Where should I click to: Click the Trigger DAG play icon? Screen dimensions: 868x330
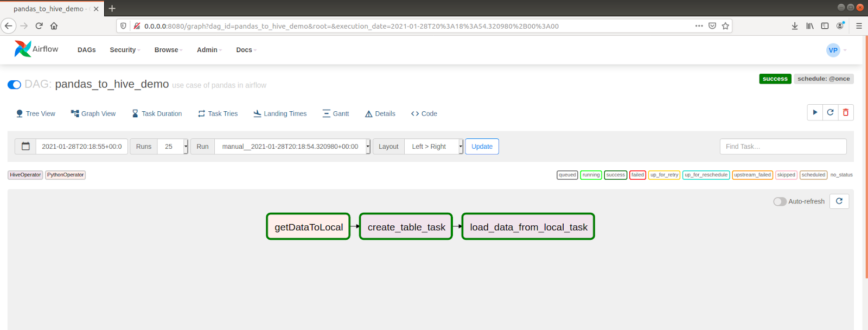(x=815, y=112)
